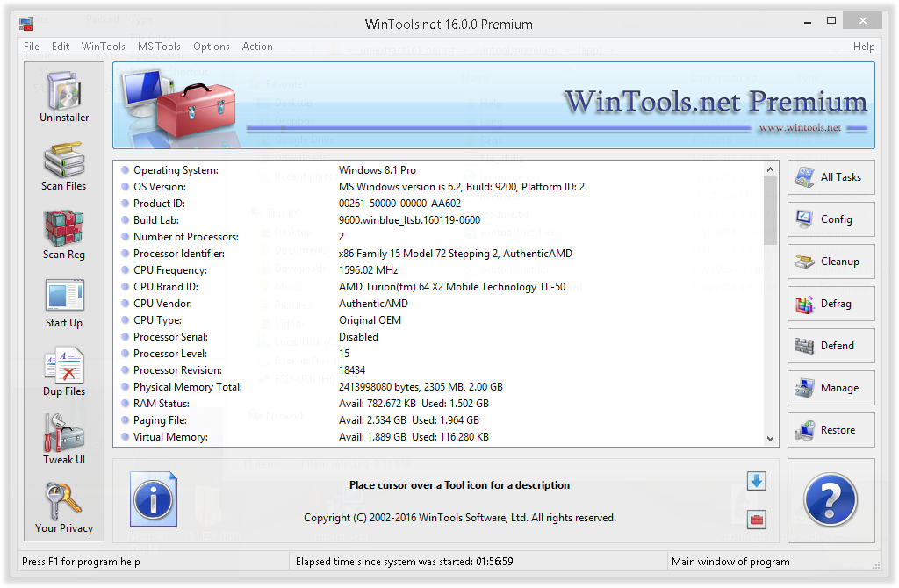The image size is (899, 588).
Task: Open the Defend button
Action: [831, 346]
